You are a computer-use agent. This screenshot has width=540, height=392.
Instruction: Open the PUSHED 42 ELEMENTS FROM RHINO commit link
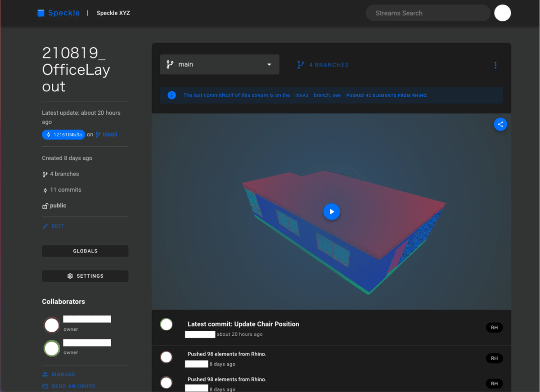coord(387,95)
